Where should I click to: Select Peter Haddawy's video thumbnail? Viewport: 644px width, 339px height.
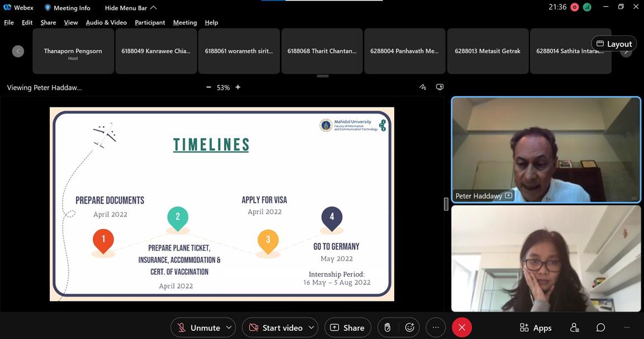pos(546,149)
